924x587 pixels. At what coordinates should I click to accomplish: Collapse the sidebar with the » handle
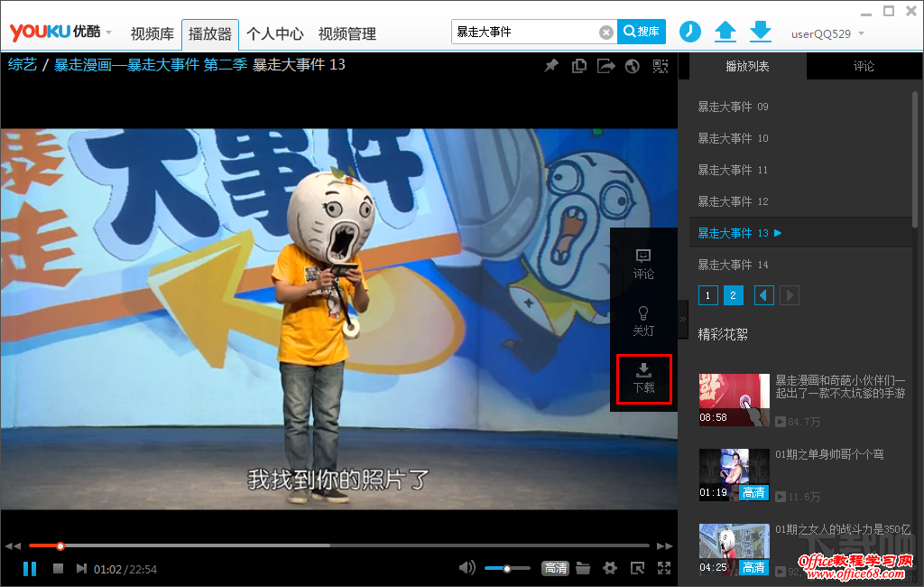coord(683,319)
